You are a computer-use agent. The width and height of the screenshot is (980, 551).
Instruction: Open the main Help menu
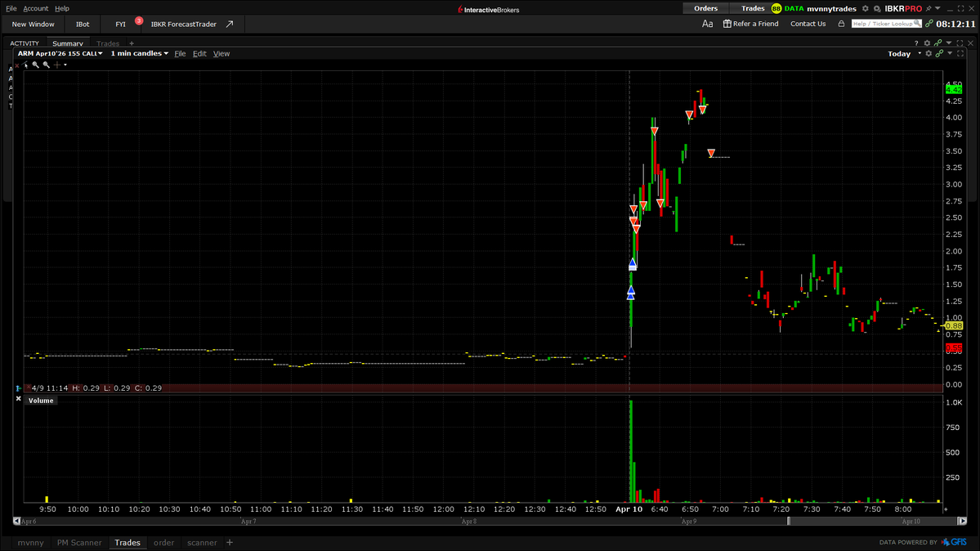62,9
